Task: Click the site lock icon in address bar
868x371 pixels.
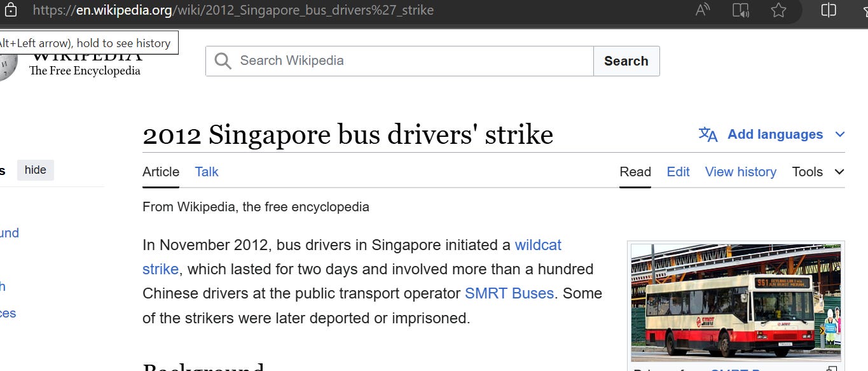Action: click(11, 10)
